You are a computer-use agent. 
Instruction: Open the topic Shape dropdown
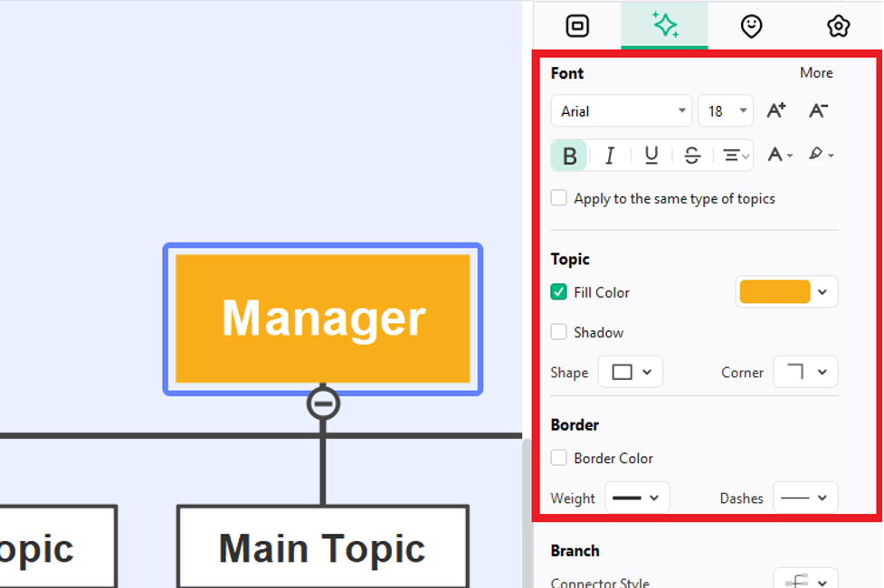point(631,372)
